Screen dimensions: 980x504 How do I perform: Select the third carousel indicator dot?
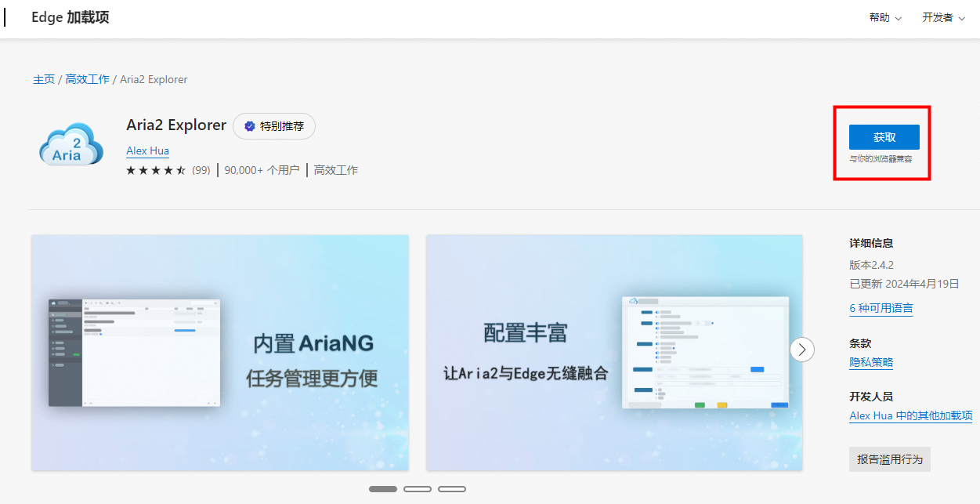pos(452,488)
